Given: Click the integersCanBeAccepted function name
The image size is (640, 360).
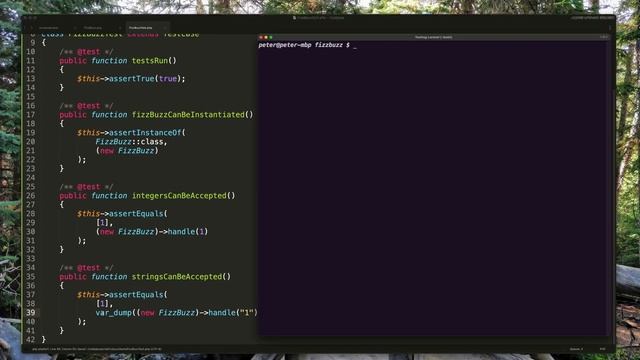Looking at the screenshot, I should point(179,196).
